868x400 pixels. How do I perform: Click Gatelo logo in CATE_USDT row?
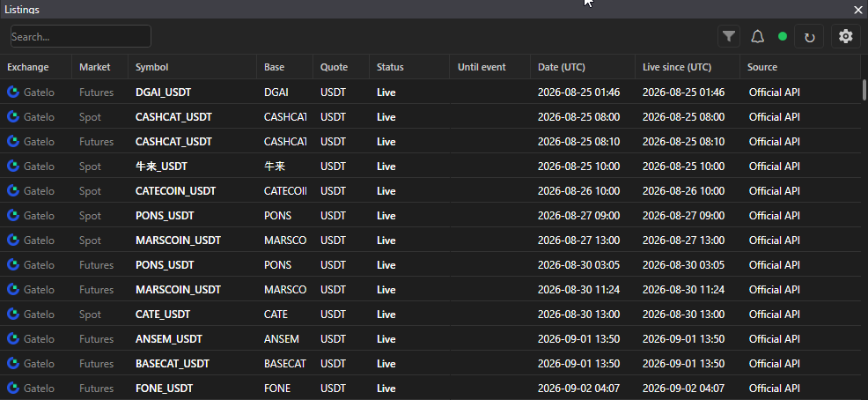coord(13,314)
